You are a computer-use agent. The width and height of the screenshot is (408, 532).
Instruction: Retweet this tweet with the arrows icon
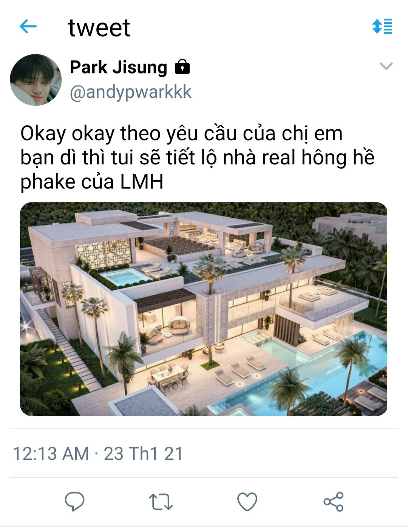161,502
